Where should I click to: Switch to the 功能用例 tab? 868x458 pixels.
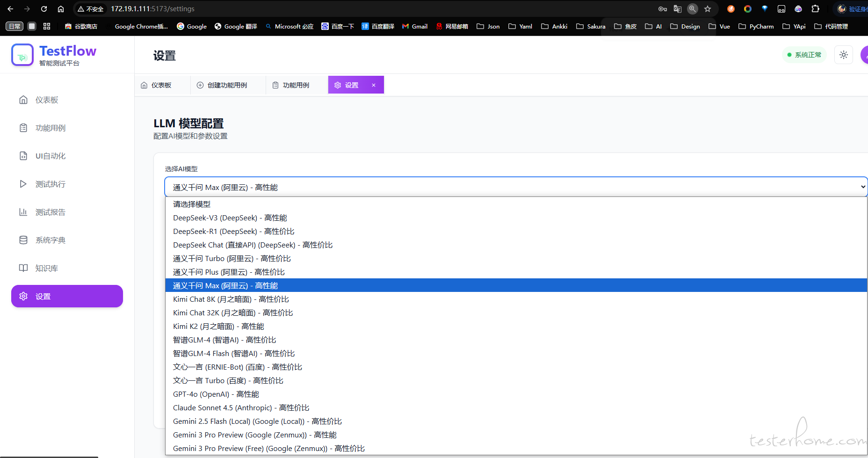click(x=296, y=85)
